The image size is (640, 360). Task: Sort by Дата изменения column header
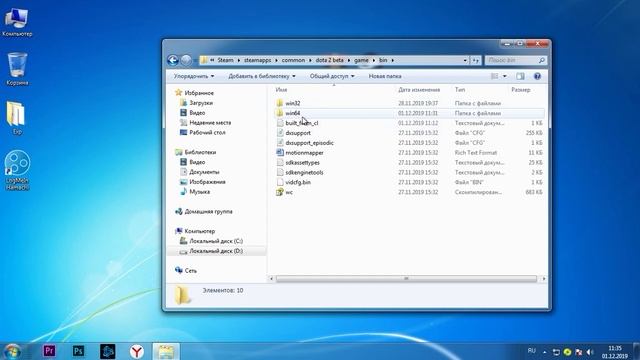pyautogui.click(x=419, y=90)
